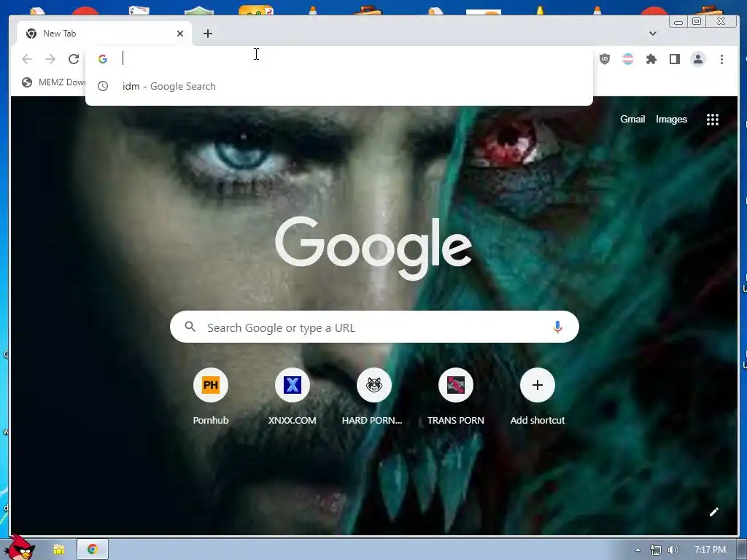Image resolution: width=747 pixels, height=560 pixels.
Task: Open the Chrome profile avatar
Action: [698, 59]
